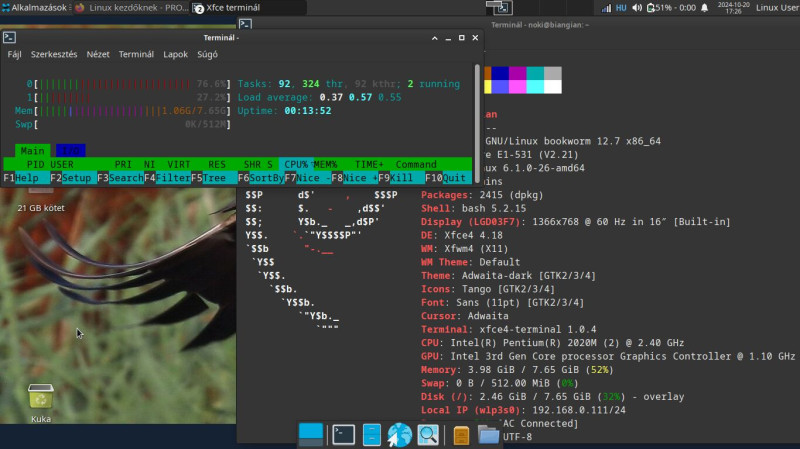Image resolution: width=800 pixels, height=449 pixels.
Task: Roll up front terminal with the up-arrow button
Action: point(435,38)
